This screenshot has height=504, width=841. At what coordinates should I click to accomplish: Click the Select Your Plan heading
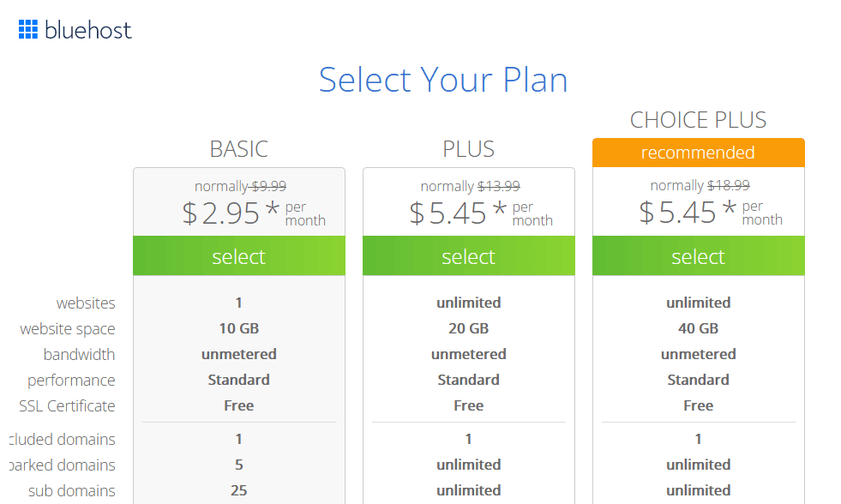tap(443, 79)
